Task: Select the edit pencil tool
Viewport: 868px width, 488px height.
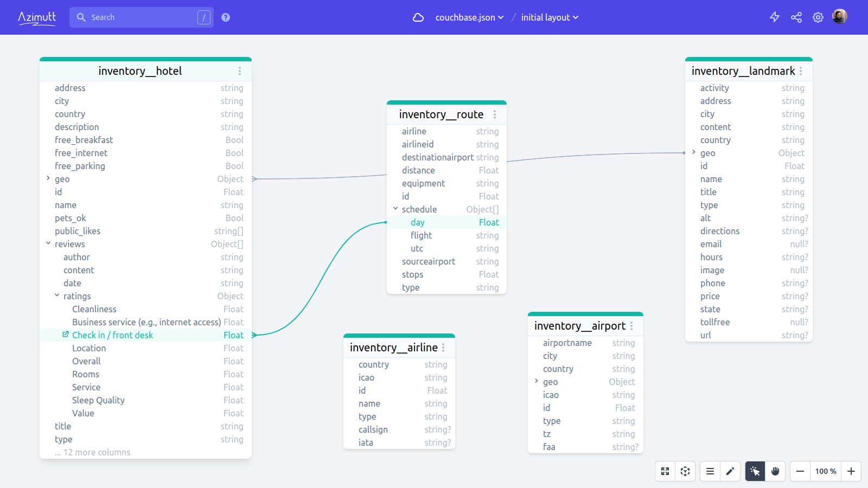Action: pos(730,471)
